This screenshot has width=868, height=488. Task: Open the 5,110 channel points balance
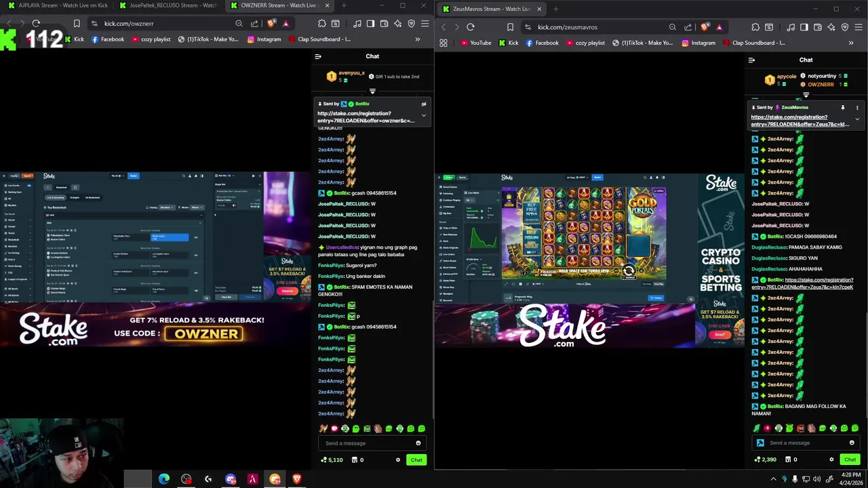point(332,460)
